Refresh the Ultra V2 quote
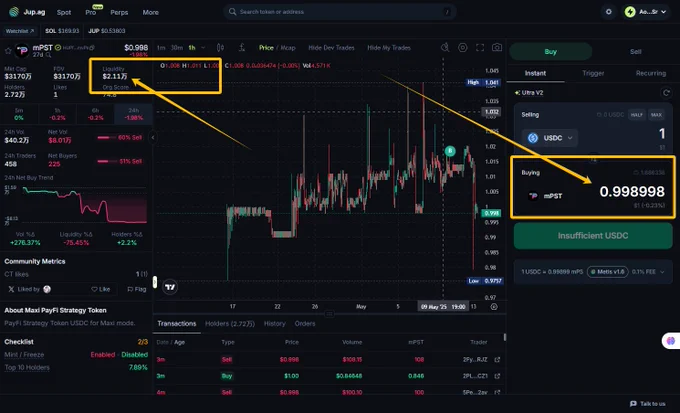The image size is (680, 413). [x=666, y=92]
